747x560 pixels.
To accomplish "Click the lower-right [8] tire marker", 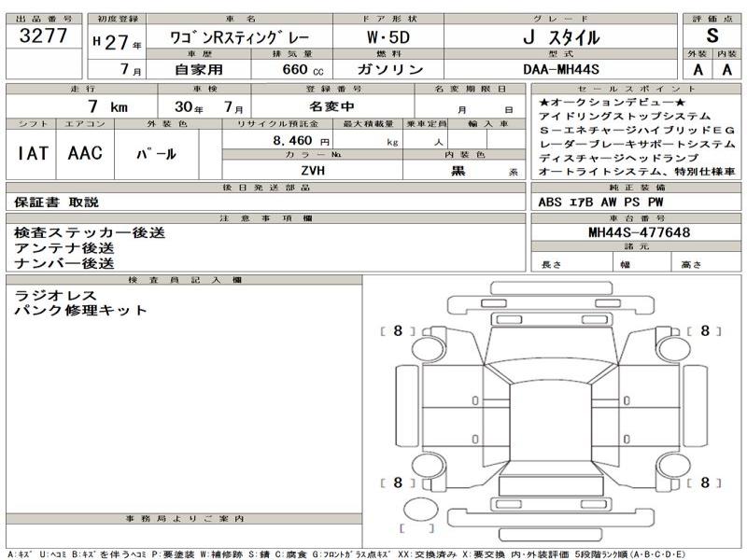I will (705, 483).
